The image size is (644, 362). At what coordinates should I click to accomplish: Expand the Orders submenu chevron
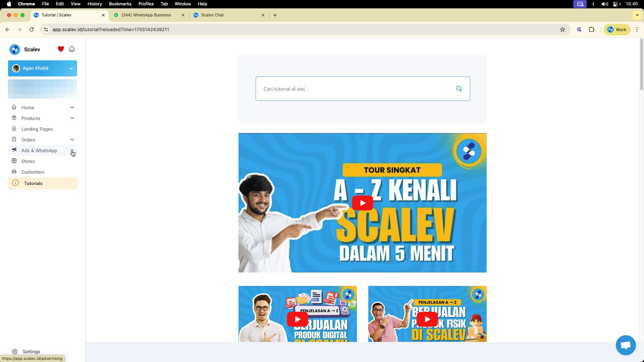(x=72, y=140)
